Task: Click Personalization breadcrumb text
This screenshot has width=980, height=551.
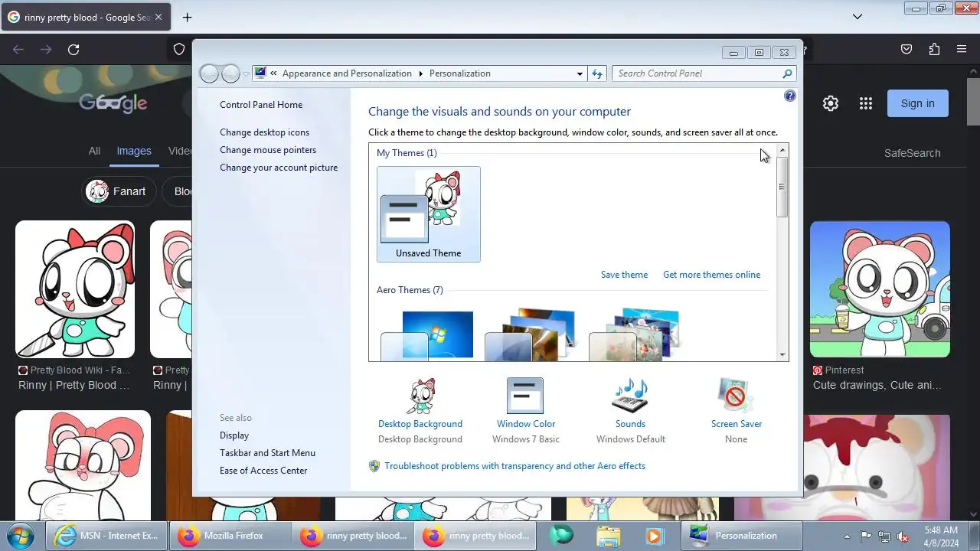Action: point(460,73)
